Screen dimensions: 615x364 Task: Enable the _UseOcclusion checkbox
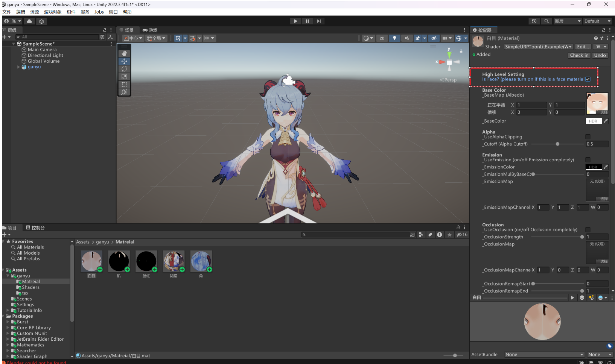(x=588, y=230)
